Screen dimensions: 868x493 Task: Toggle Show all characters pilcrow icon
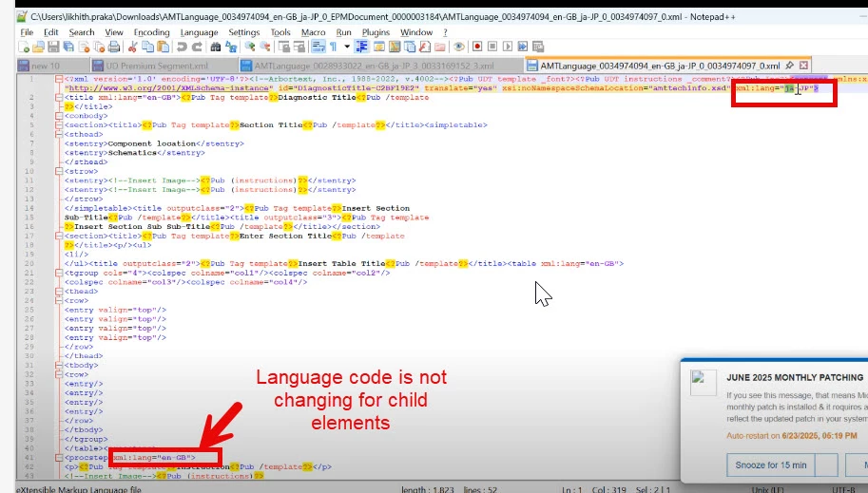pyautogui.click(x=333, y=47)
